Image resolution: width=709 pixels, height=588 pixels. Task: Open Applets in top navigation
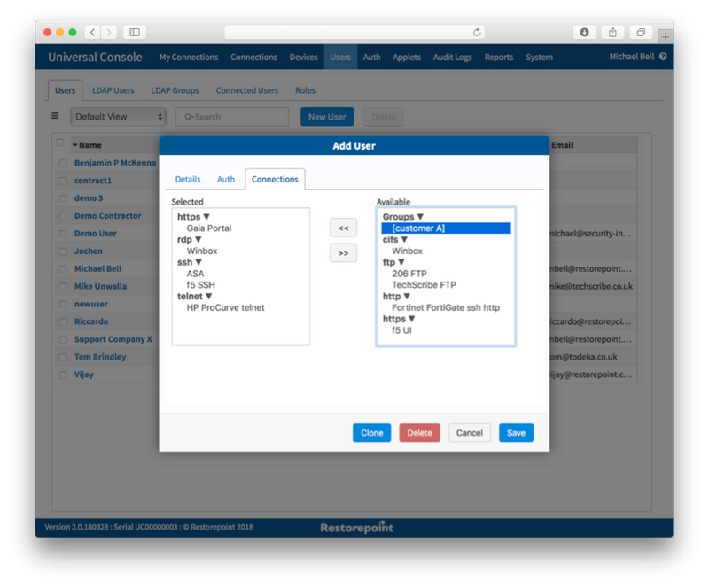[x=407, y=57]
